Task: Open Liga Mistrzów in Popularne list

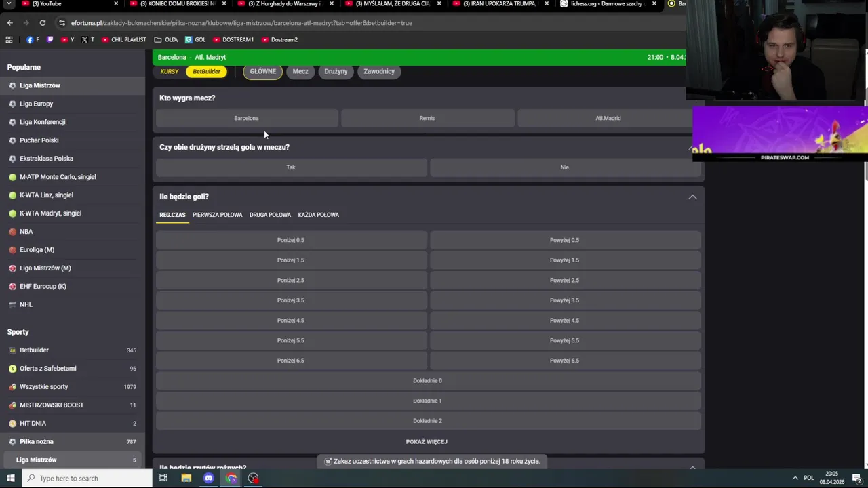Action: click(72, 85)
